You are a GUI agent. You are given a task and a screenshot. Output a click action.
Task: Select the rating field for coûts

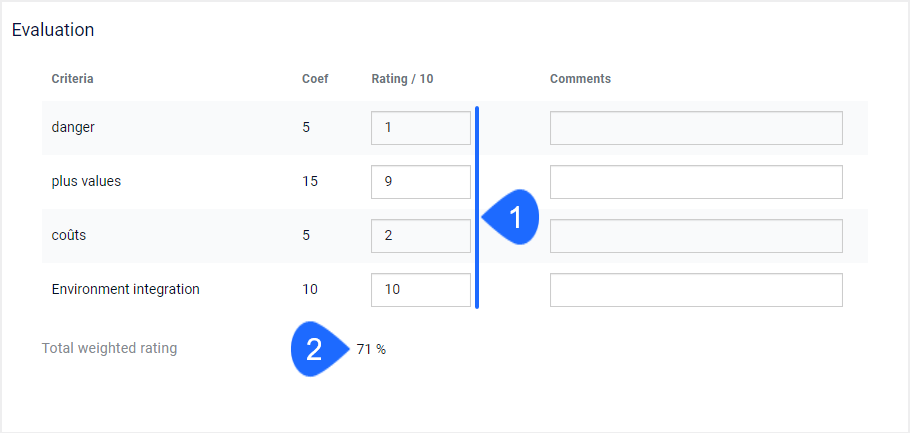tap(421, 236)
